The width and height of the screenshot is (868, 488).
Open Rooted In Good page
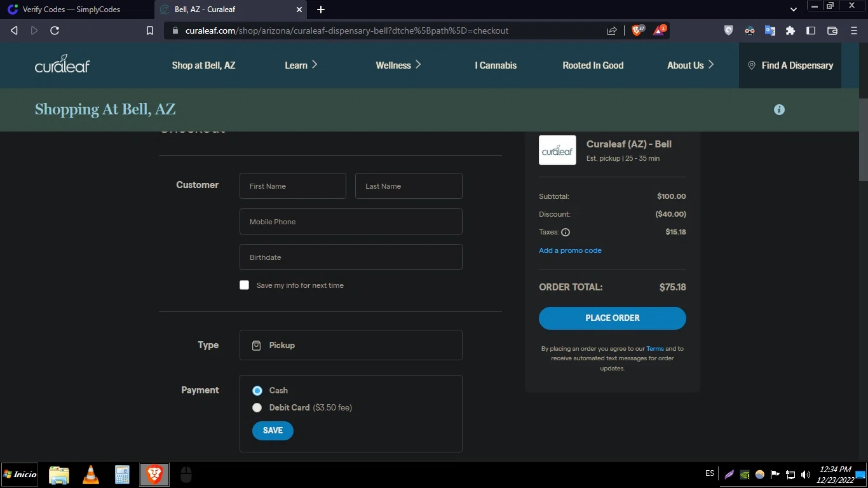(593, 65)
